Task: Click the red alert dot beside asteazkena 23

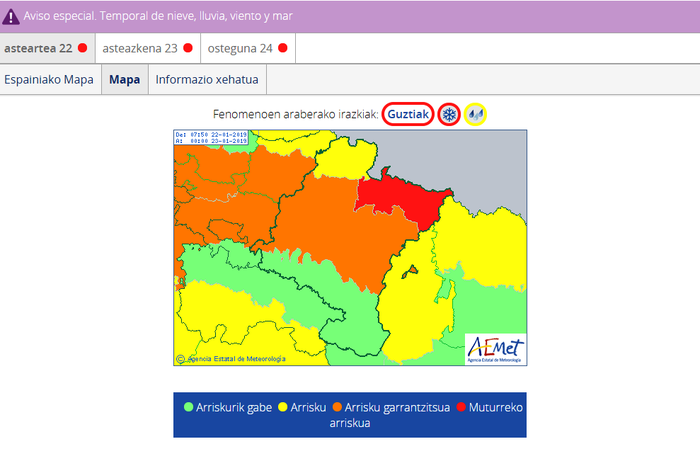Action: click(x=188, y=48)
